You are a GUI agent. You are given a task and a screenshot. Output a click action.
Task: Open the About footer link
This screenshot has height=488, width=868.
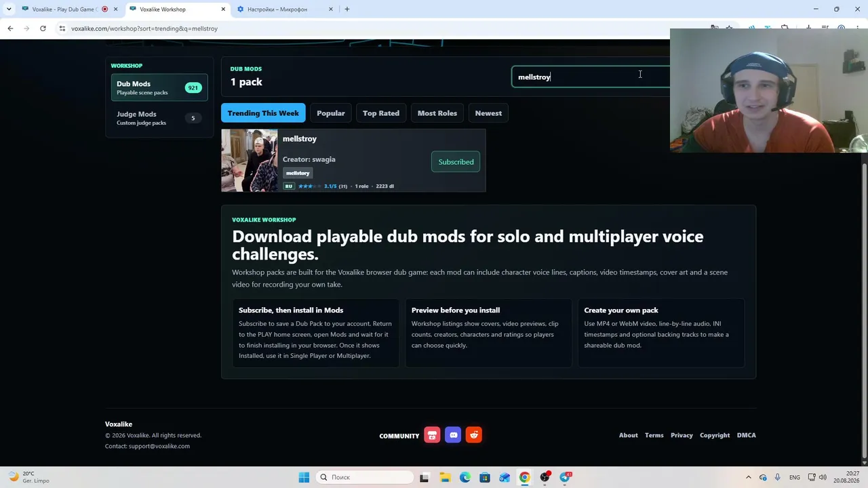629,435
